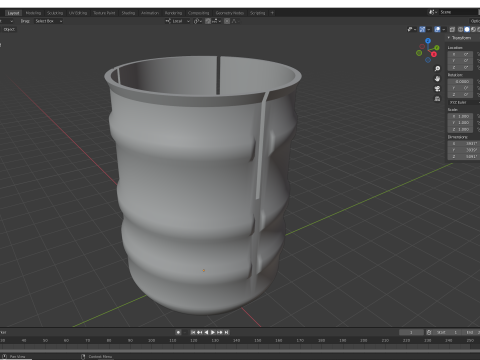Toggle viewport overlays
Screen dimensions: 480x360
437,30
